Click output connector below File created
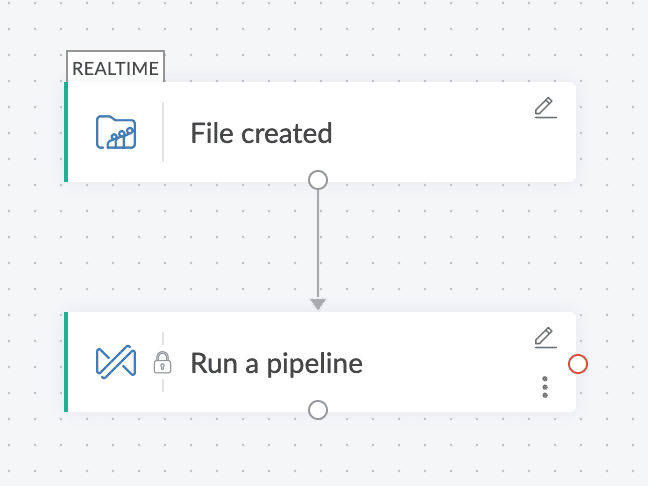 point(318,180)
